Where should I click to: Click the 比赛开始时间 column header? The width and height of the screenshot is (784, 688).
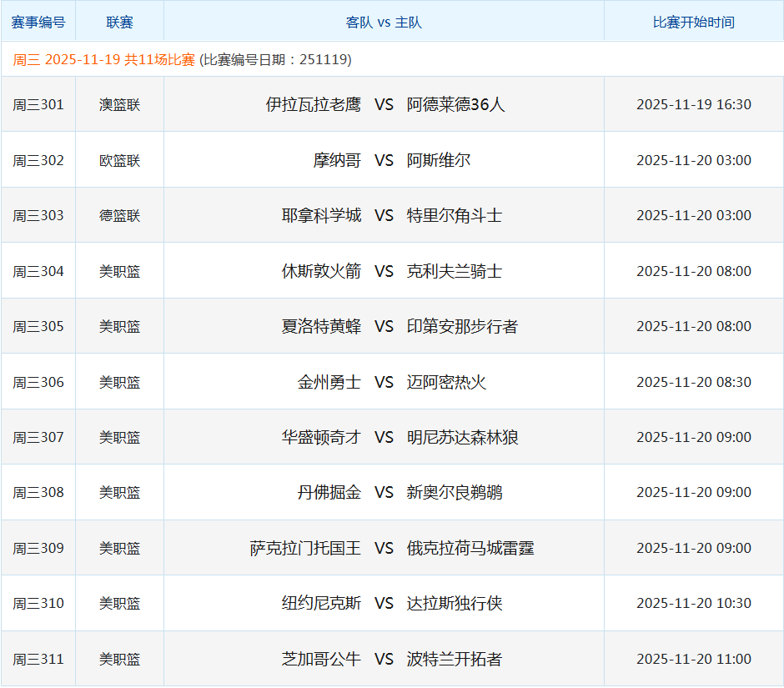[693, 23]
